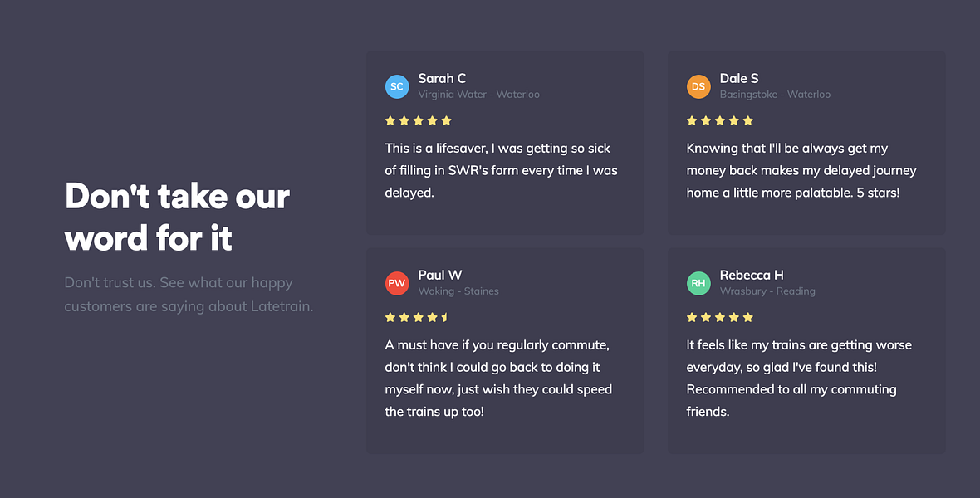This screenshot has width=980, height=498.
Task: Click the half star in Paul W's rating
Action: [x=446, y=317]
